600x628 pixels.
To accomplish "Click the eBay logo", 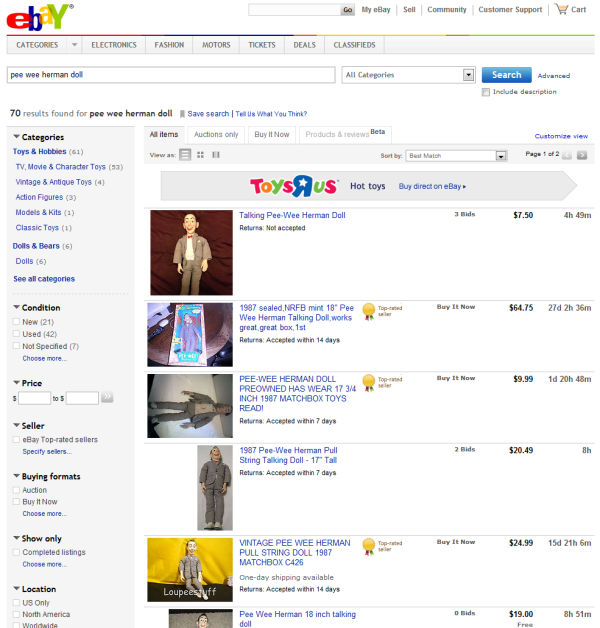I will tap(40, 17).
